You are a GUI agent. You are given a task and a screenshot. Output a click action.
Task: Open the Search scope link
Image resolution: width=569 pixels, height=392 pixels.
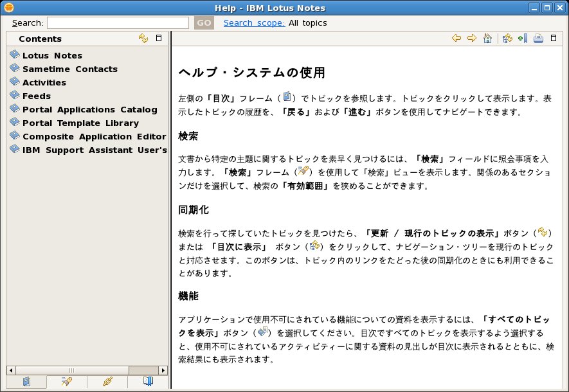(x=254, y=23)
